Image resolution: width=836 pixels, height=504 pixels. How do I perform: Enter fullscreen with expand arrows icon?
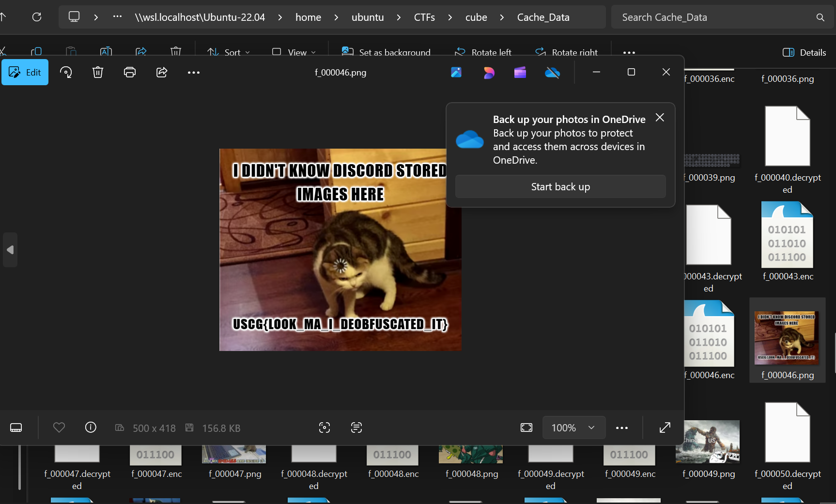(x=665, y=428)
